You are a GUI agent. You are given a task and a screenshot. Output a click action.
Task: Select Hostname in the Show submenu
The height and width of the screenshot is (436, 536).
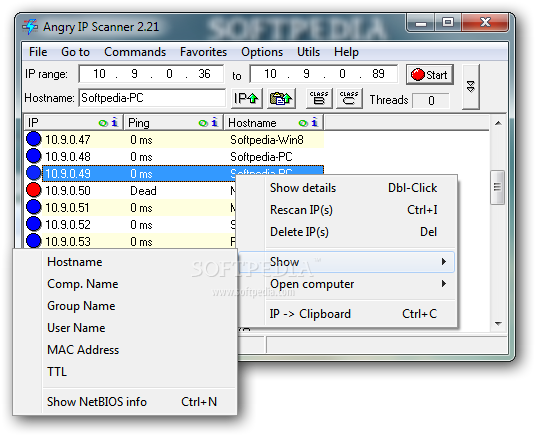pyautogui.click(x=125, y=262)
